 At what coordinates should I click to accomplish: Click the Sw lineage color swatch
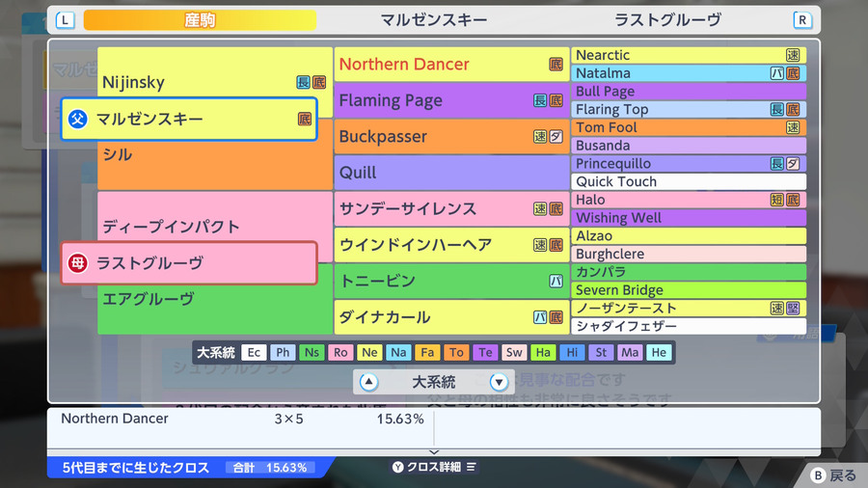tap(514, 352)
